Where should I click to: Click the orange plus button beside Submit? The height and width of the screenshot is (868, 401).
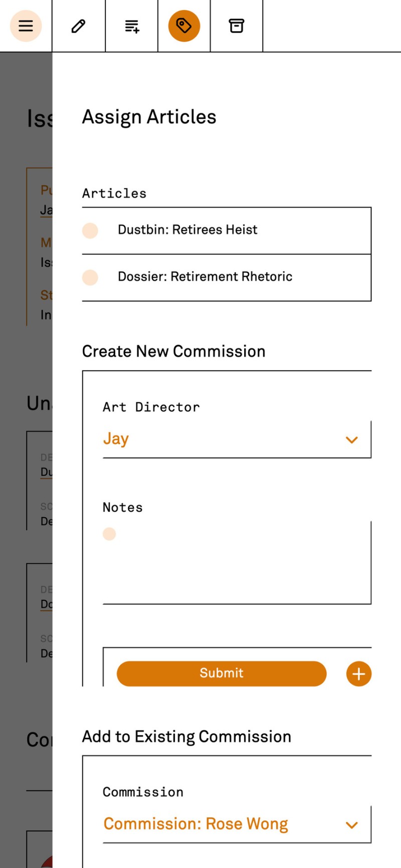pyautogui.click(x=358, y=673)
